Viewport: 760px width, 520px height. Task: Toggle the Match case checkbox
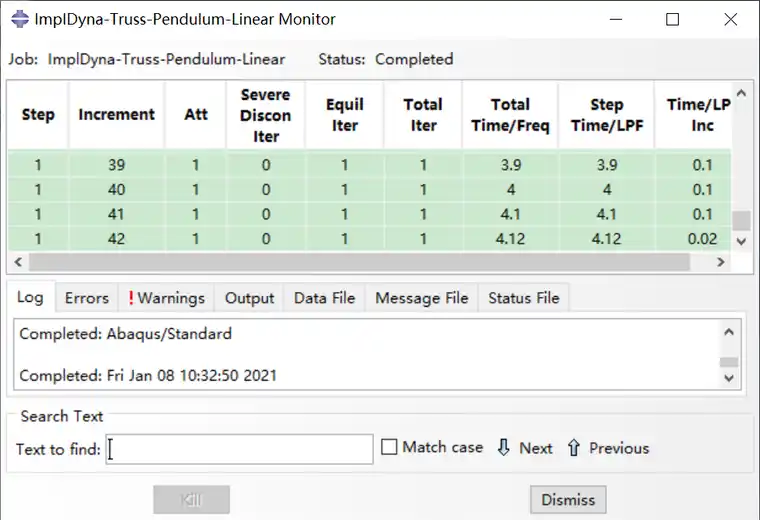pyautogui.click(x=389, y=447)
